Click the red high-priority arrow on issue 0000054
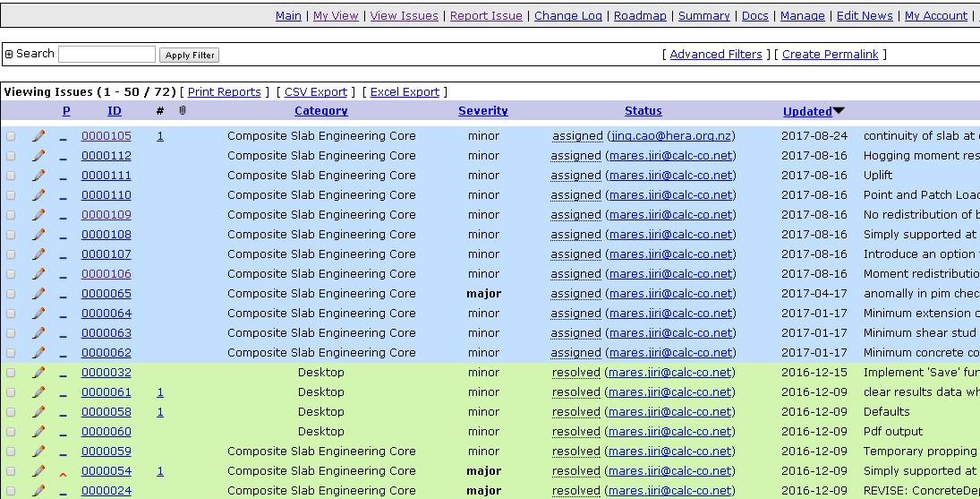This screenshot has height=499, width=980. 64,472
